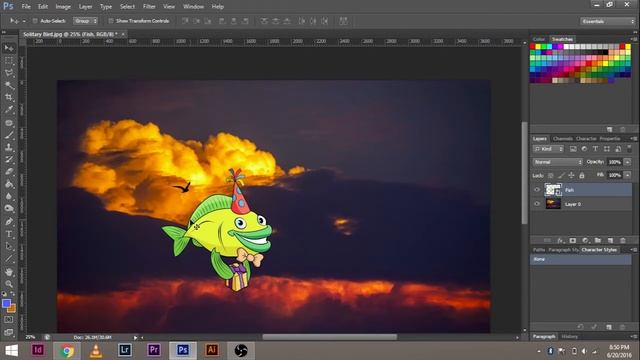Select the Spot Healing Brush tool
Screen dimensions: 640x360
(x=9, y=122)
